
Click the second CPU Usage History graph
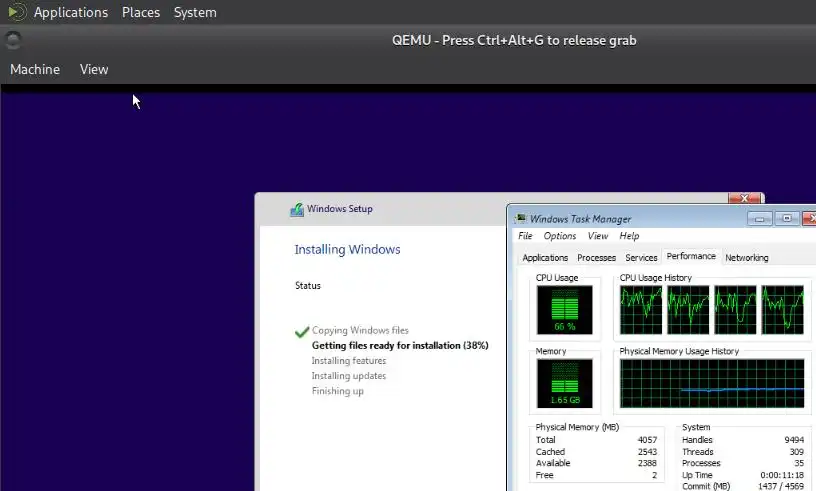coord(688,310)
